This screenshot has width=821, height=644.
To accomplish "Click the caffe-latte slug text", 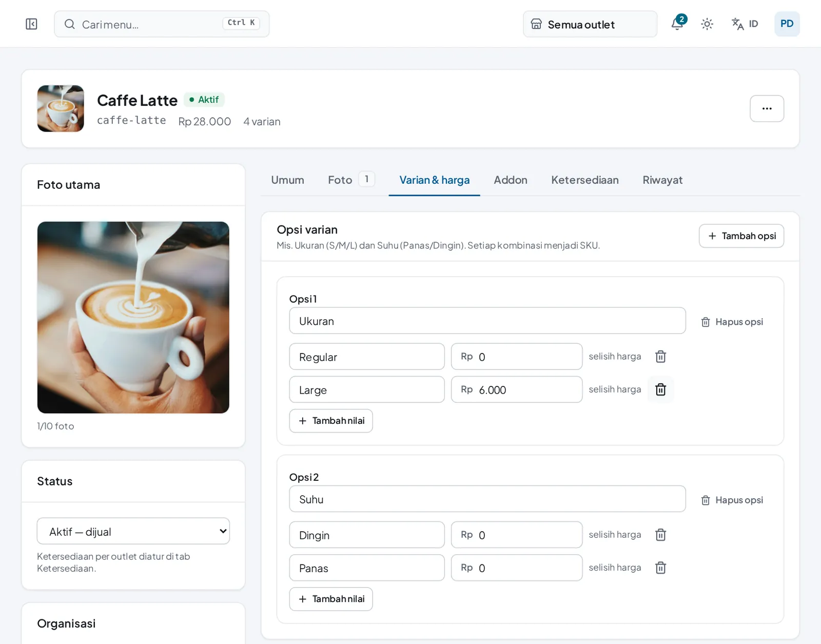I will tap(131, 121).
